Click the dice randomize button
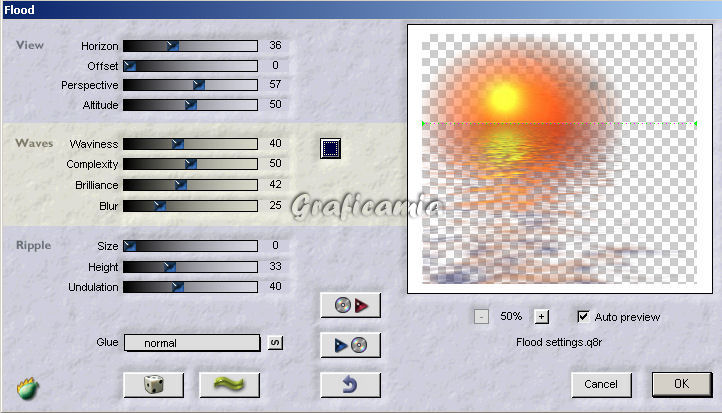 [153, 384]
